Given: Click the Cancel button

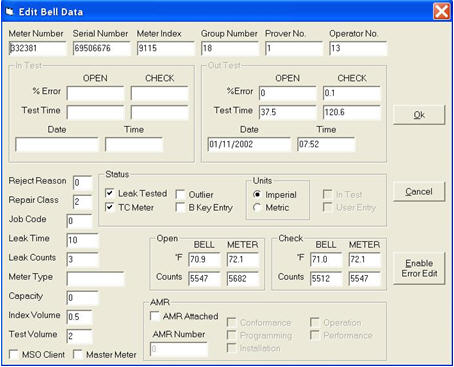Looking at the screenshot, I should pos(419,192).
